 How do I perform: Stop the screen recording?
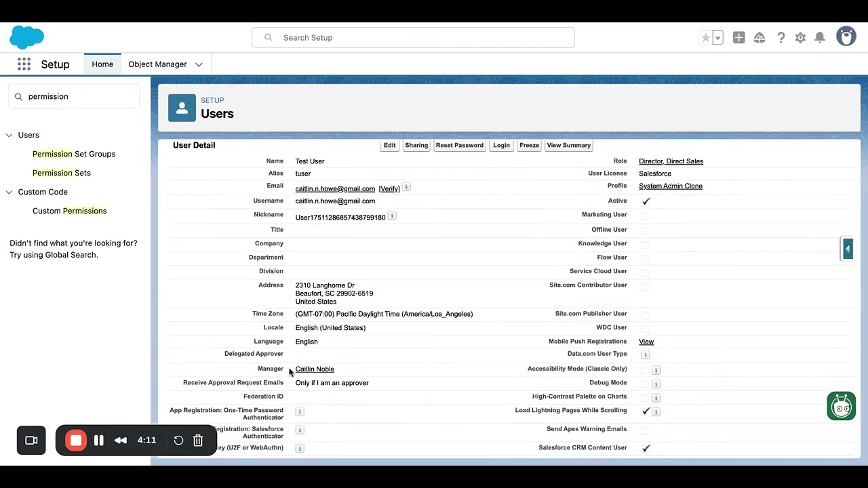[76, 441]
